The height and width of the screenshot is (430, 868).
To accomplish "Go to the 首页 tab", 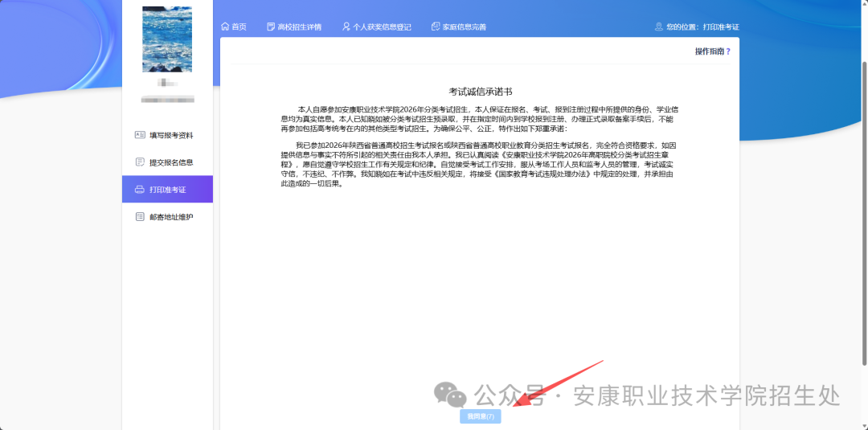I will click(x=239, y=27).
